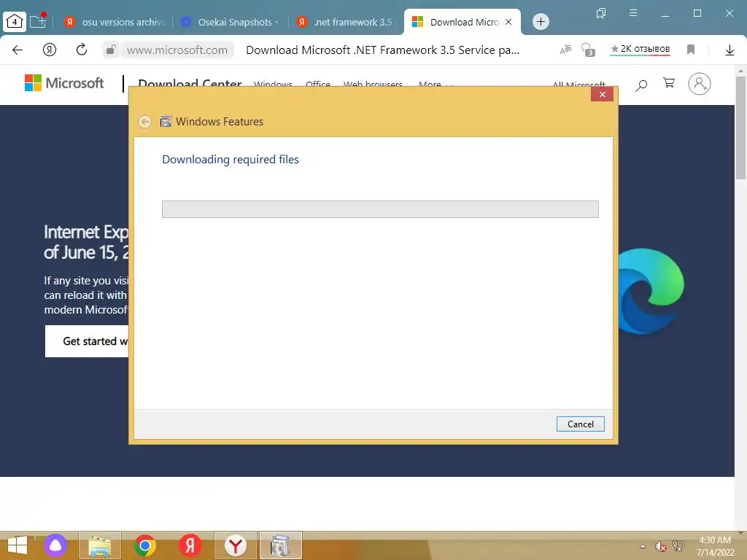Bookmark this page with the bookmark icon

coord(691,50)
